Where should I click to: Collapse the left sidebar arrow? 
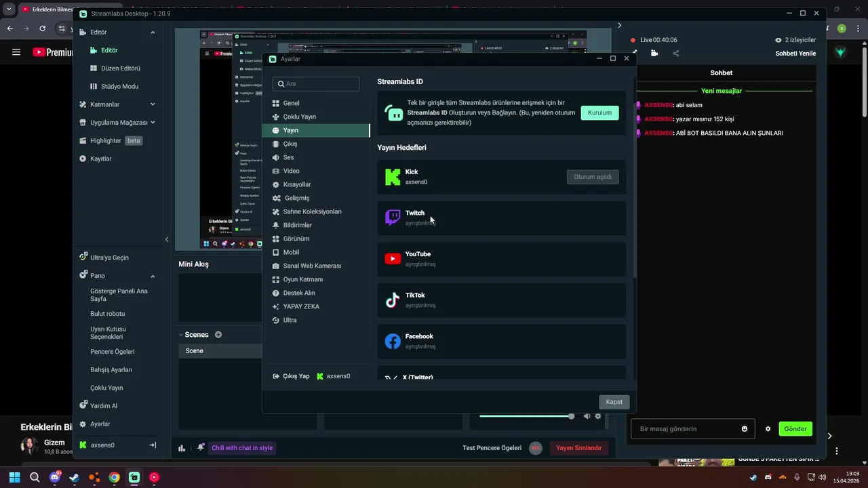click(167, 239)
